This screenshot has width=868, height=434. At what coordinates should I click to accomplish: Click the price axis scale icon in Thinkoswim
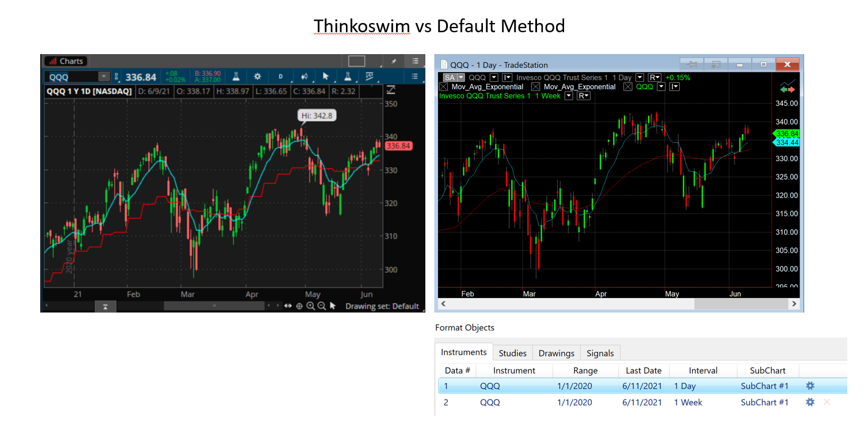[391, 90]
